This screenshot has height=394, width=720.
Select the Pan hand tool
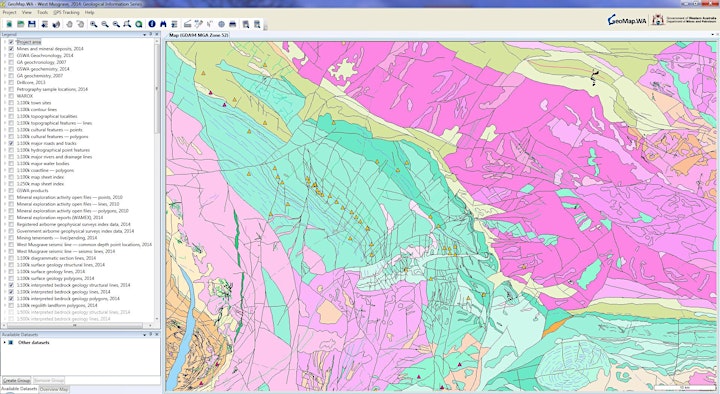point(69,24)
